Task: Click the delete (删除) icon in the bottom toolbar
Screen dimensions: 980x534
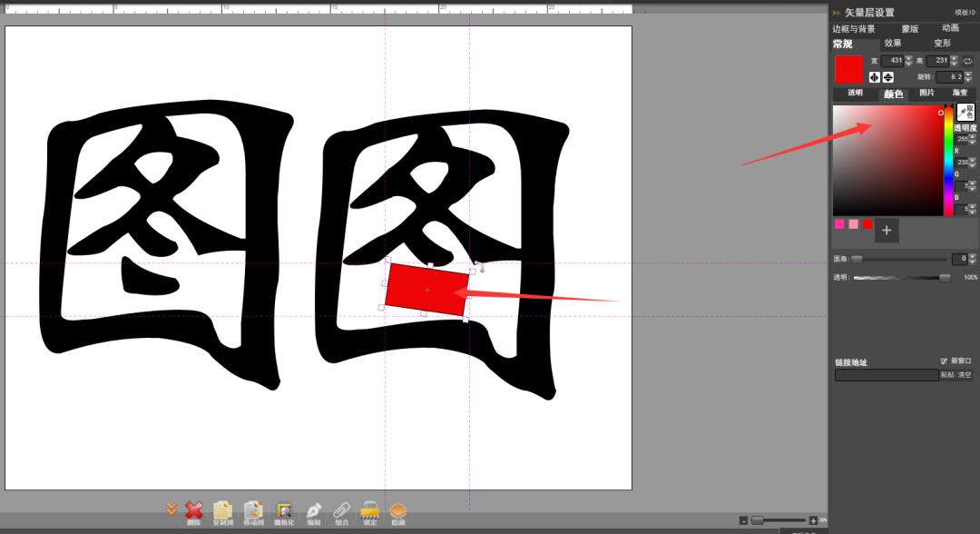Action: [x=192, y=509]
